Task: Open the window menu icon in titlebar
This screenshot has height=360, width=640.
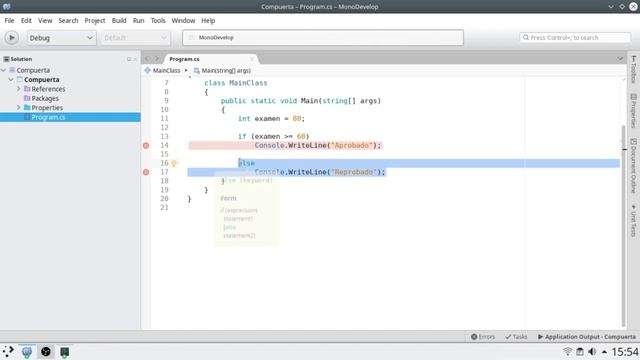Action: (7, 7)
